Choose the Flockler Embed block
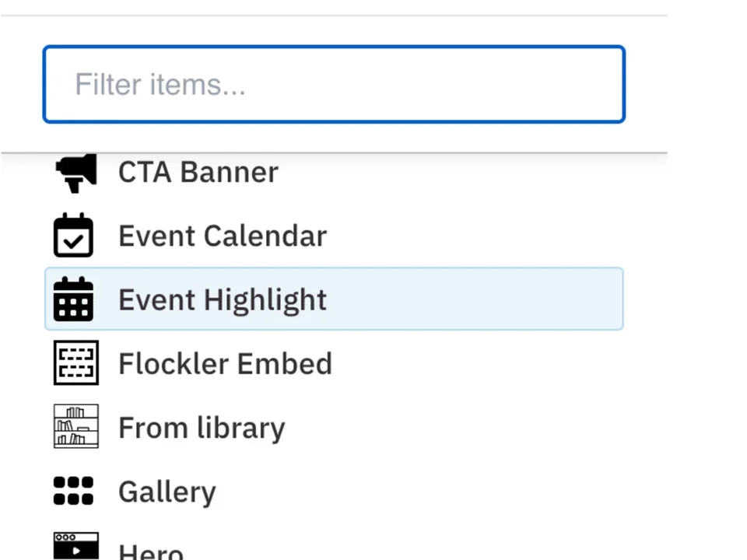This screenshot has width=747, height=560. pos(225,363)
